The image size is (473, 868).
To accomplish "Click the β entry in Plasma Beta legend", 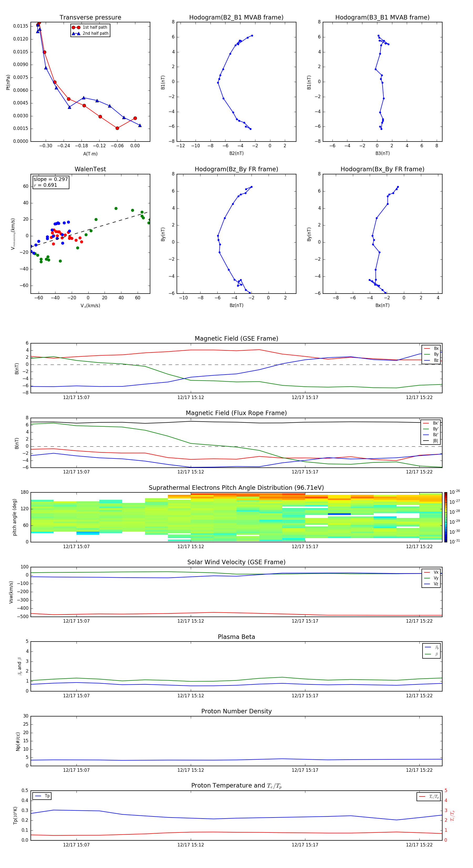I will (x=431, y=654).
